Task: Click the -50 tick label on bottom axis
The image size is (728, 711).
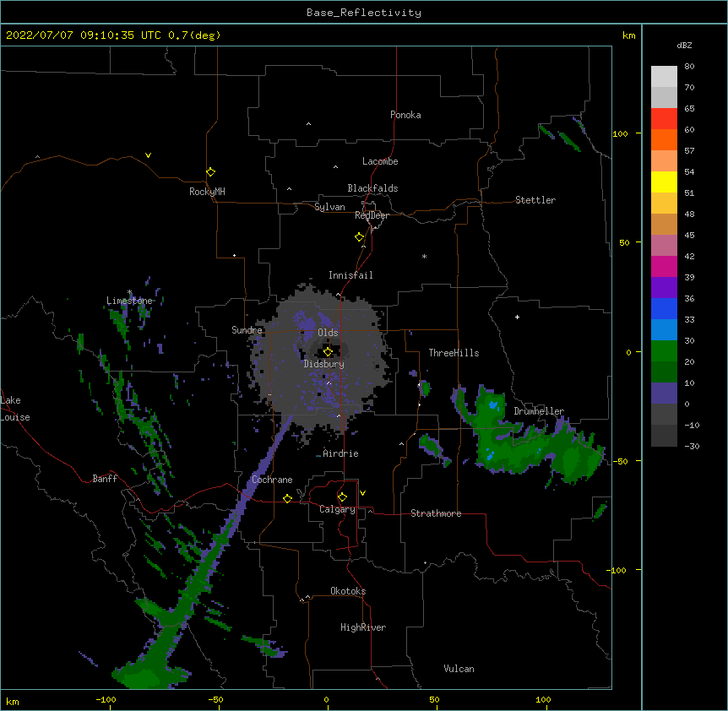Action: (x=215, y=699)
